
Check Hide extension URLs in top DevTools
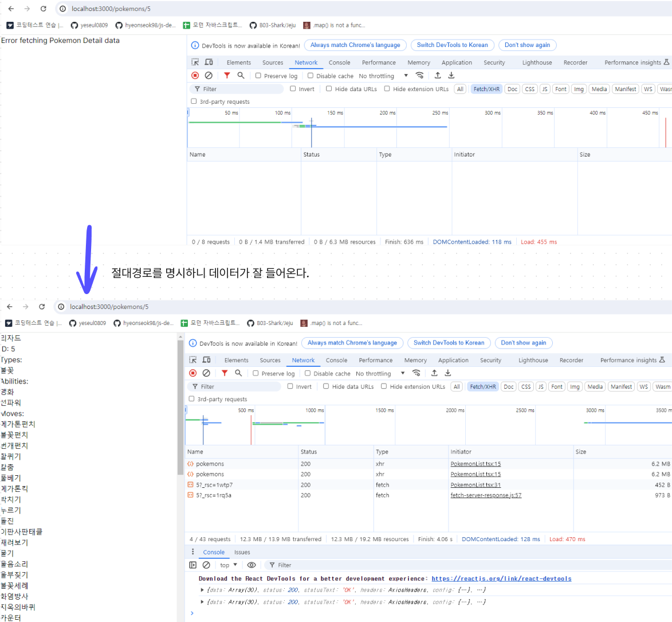[x=387, y=89]
